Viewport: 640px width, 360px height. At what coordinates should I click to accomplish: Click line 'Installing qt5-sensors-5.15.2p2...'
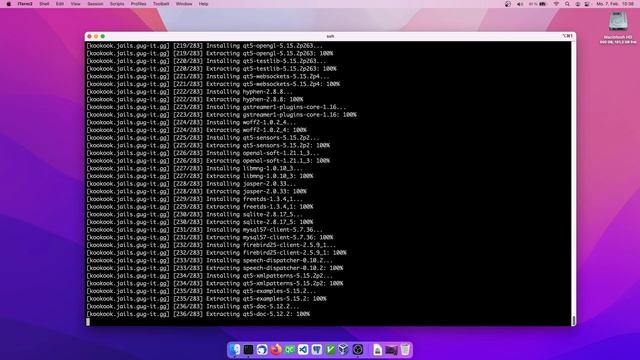coord(262,138)
